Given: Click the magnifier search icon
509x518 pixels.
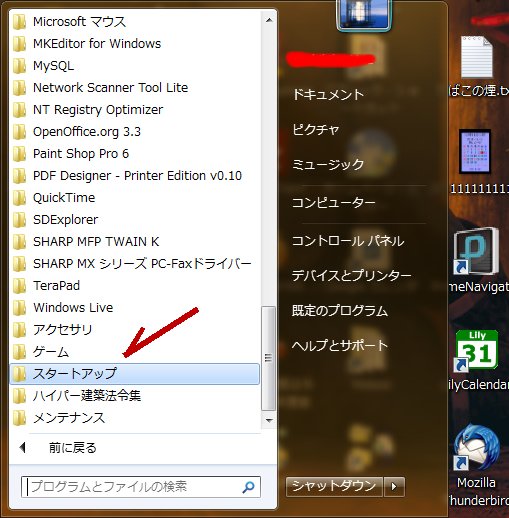Looking at the screenshot, I should click(x=248, y=487).
